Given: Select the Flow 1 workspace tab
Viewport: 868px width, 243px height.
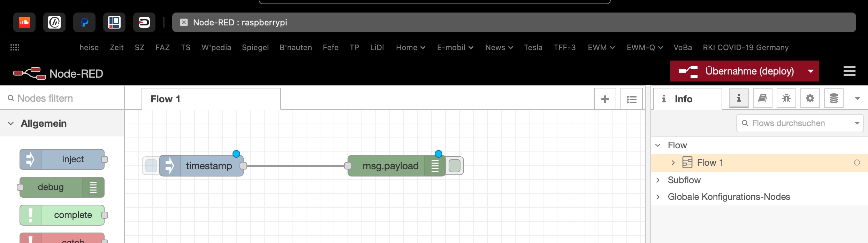Looking at the screenshot, I should tap(211, 99).
